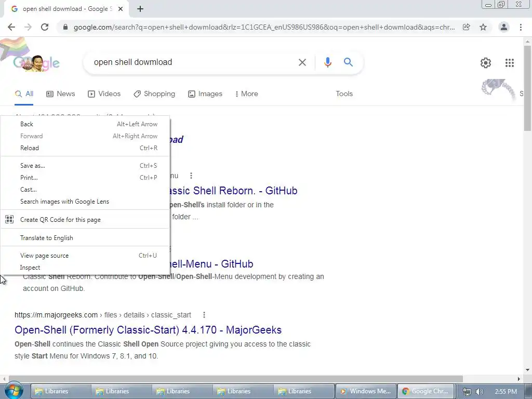Click the horizontal scrollbar thumb

236,379
